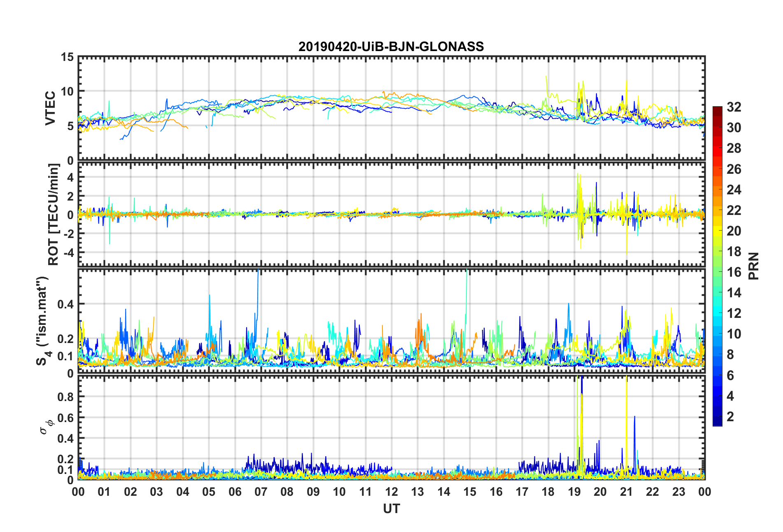783x532 pixels.
Task: Select the S4 ("ism.mat") axis label
Action: 43,321
